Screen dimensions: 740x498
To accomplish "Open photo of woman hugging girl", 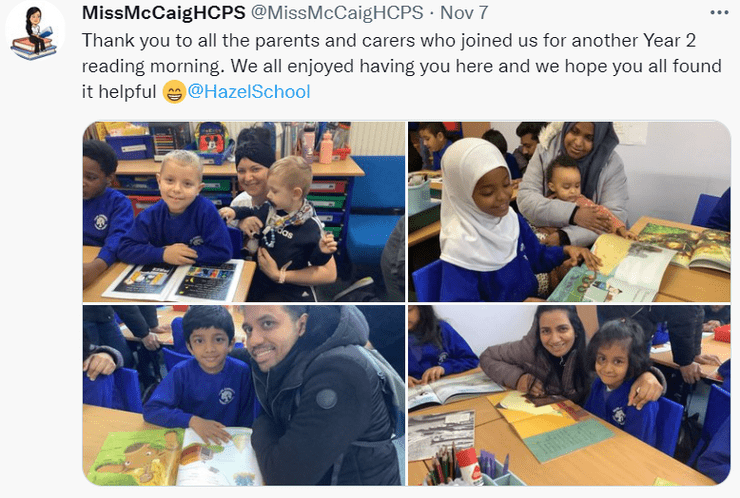I will coord(570,396).
